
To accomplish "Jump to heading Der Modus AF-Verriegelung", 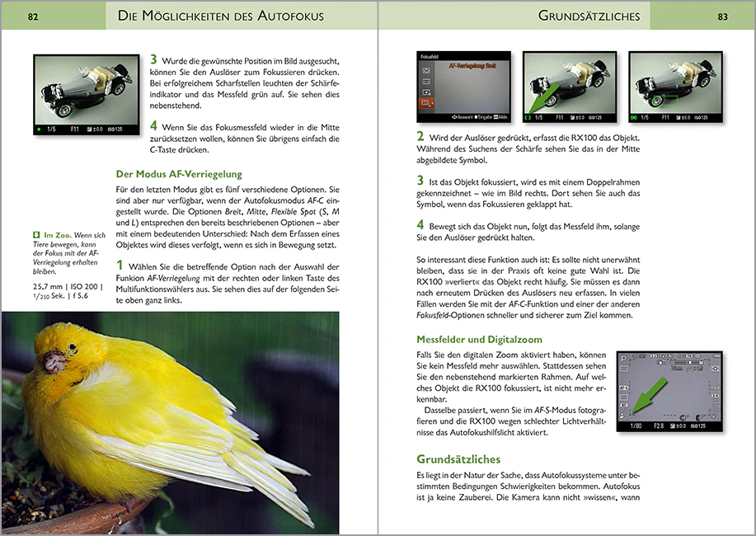I will pos(178,174).
